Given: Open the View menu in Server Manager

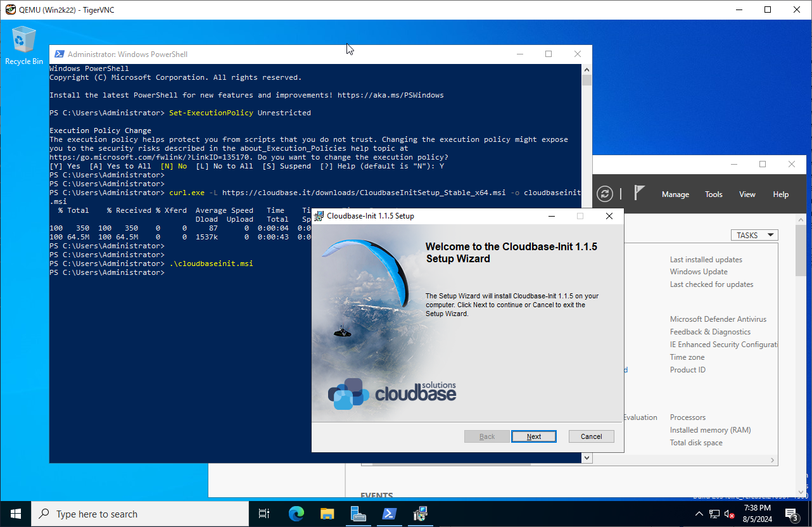Looking at the screenshot, I should point(747,194).
